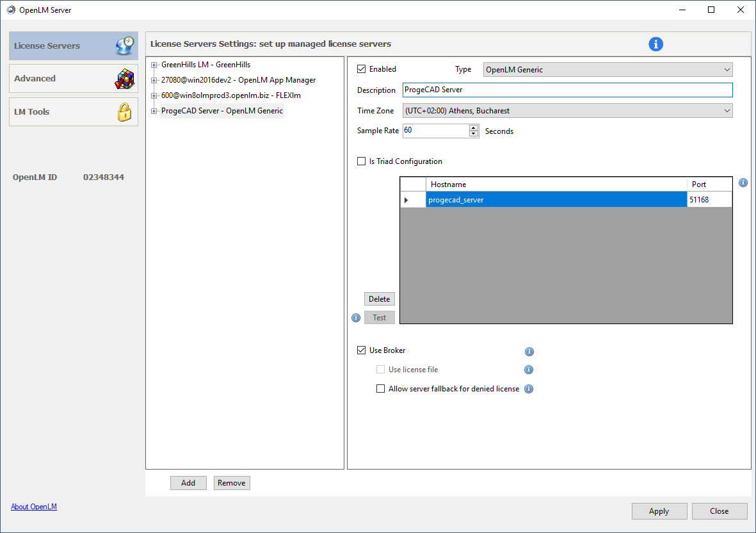Open the About OpenLM link
The image size is (756, 533).
click(34, 507)
